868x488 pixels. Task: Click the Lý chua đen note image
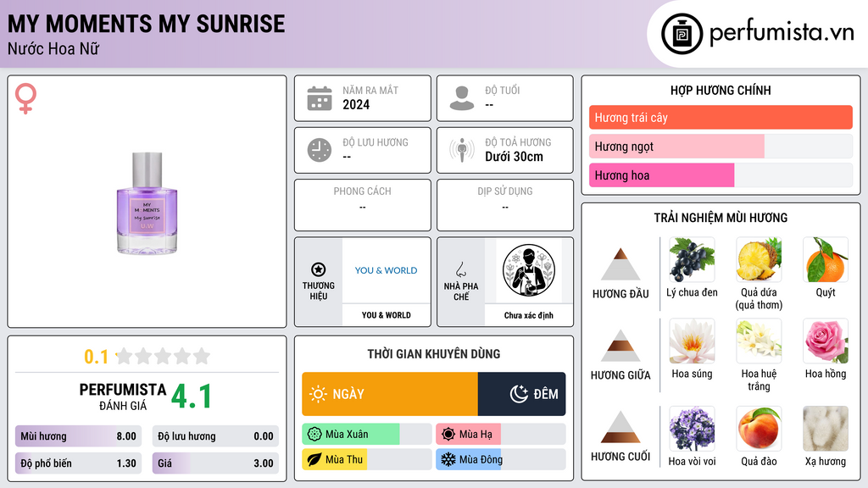click(x=692, y=260)
